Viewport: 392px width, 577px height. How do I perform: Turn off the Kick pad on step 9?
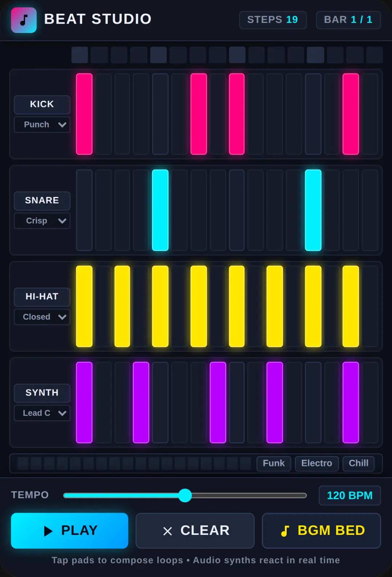pos(237,114)
